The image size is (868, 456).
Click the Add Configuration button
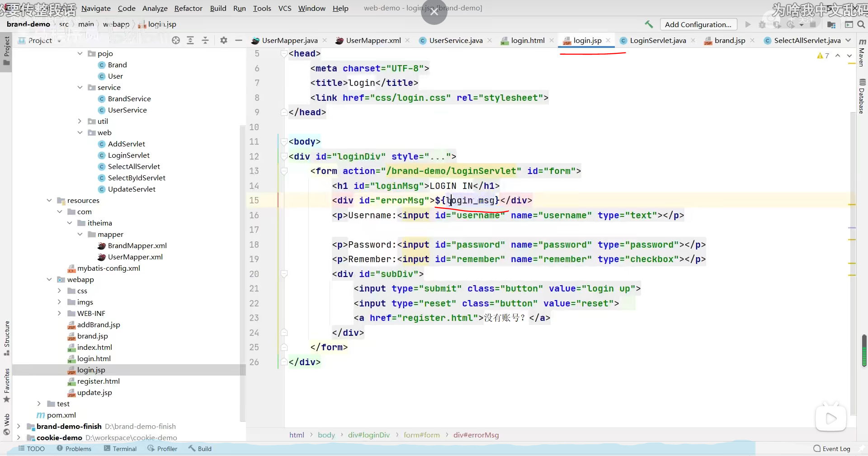click(698, 24)
